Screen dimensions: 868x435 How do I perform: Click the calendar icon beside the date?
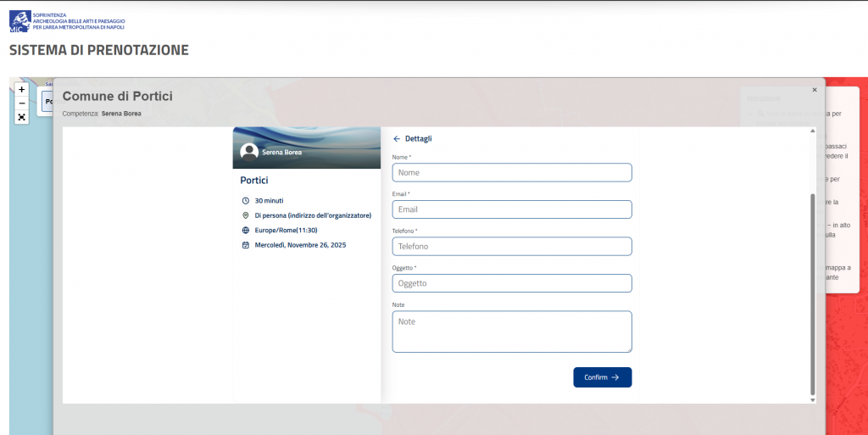[x=246, y=245]
